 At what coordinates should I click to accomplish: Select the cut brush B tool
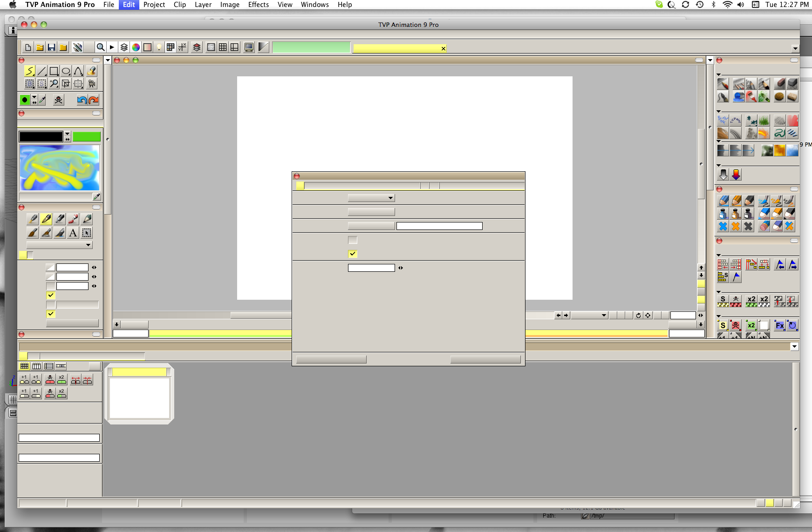pos(29,83)
